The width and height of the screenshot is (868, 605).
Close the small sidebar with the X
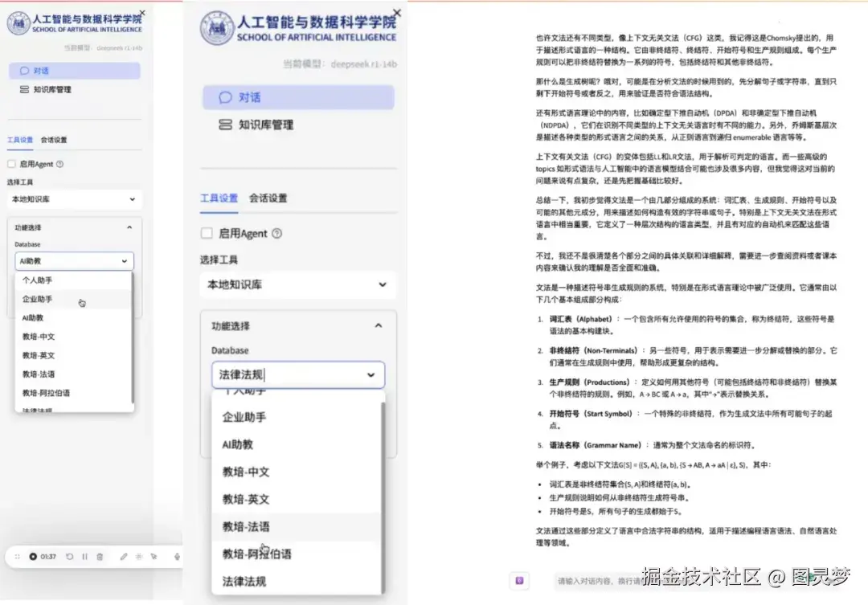142,12
